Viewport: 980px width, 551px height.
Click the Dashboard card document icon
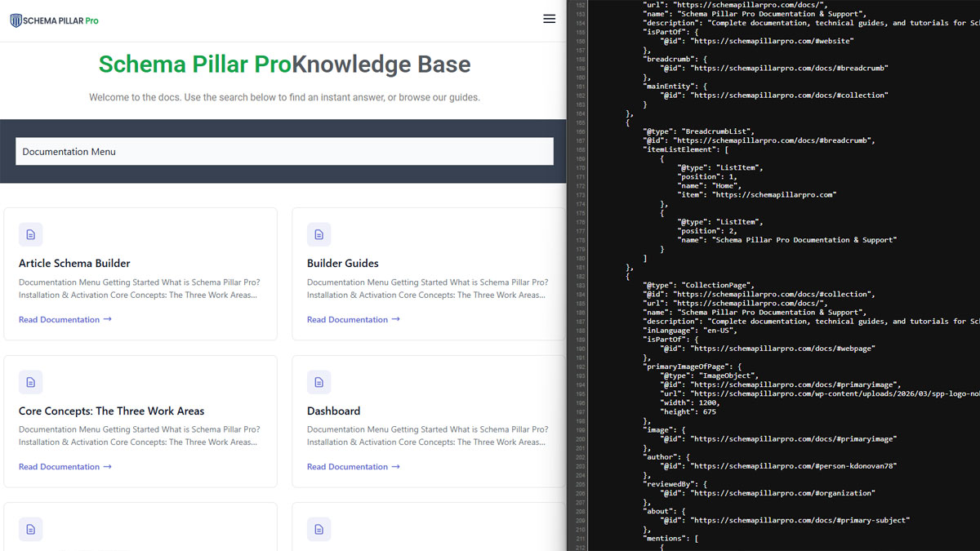(x=319, y=382)
